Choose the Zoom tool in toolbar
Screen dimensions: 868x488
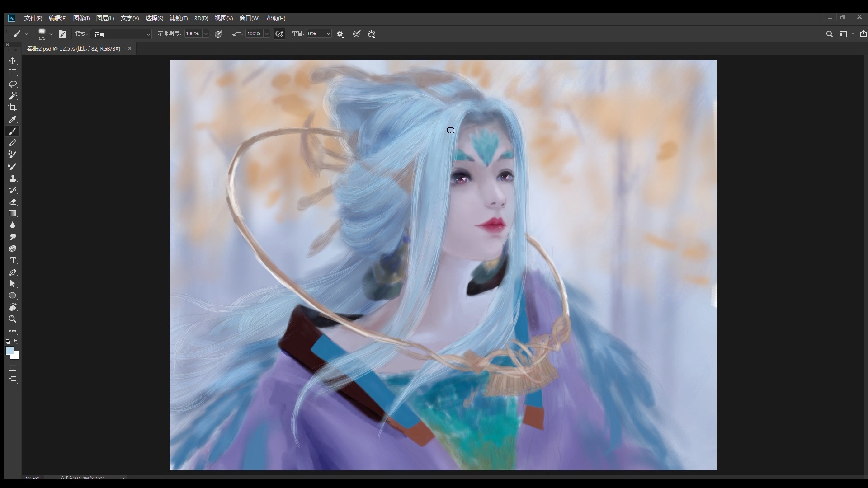click(x=13, y=319)
